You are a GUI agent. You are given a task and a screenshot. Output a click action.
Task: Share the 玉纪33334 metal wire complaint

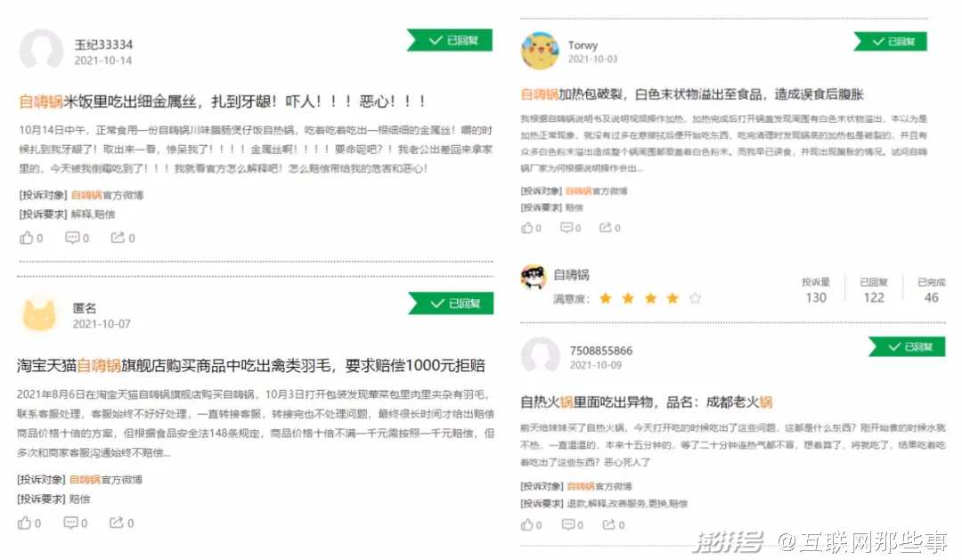[x=118, y=238]
